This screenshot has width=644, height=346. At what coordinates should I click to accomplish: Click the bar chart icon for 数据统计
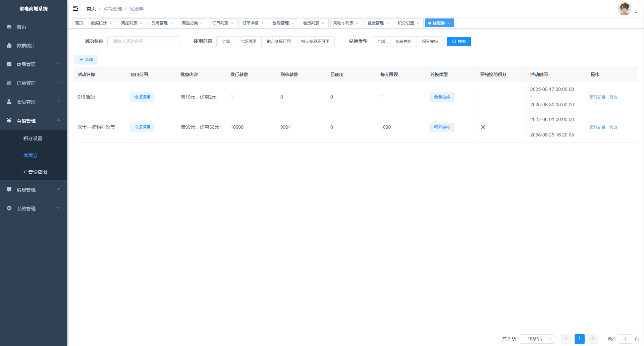[9, 45]
